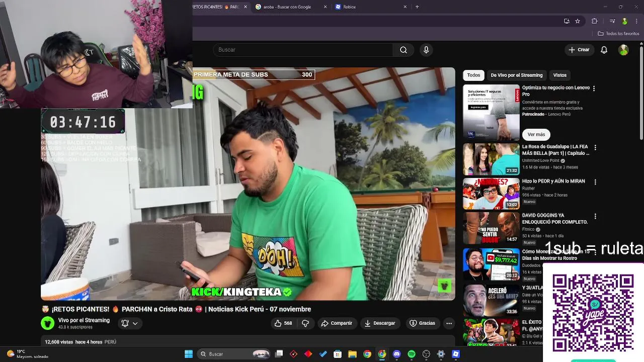
Task: Open La Rosa de Guadalupe video thumbnail
Action: point(491,159)
